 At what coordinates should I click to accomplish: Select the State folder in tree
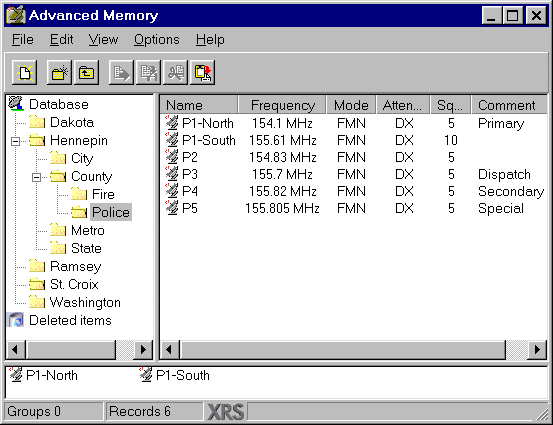(x=86, y=248)
